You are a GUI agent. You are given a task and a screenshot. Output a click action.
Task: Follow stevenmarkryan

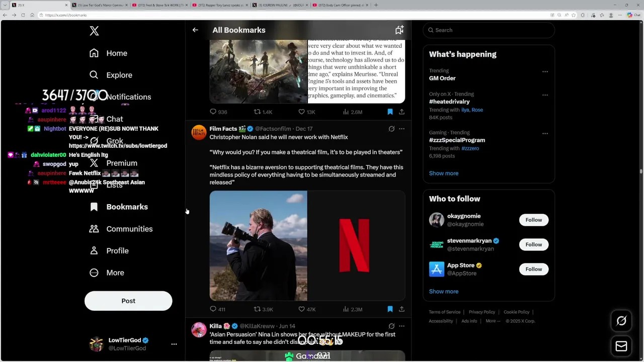coord(533,244)
